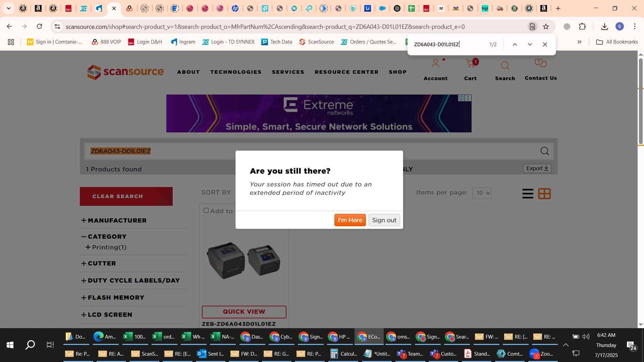The image size is (644, 362).
Task: Open Task View on taskbar
Action: click(50, 345)
